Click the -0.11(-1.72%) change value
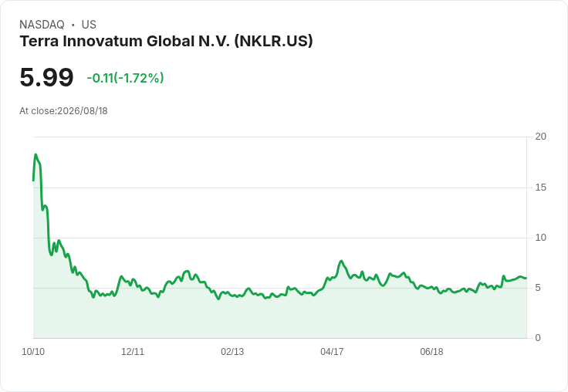Image resolution: width=568 pixels, height=392 pixels. coord(125,78)
